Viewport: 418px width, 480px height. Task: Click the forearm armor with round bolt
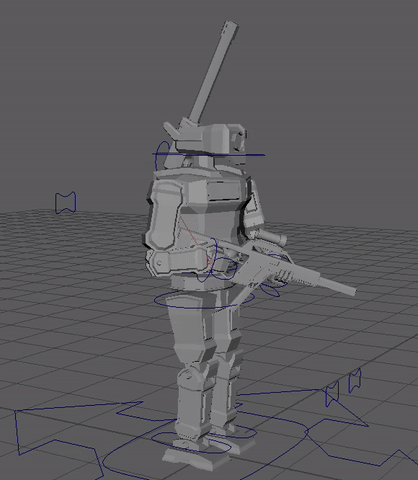[x=178, y=261]
